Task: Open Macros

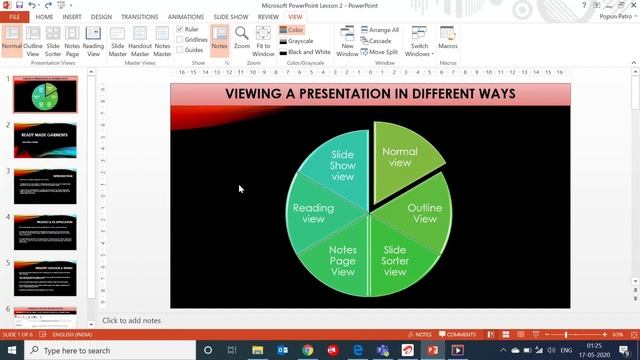Action: [x=448, y=38]
